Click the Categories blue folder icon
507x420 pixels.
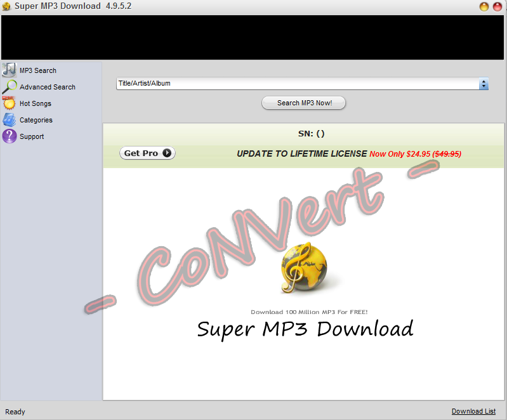tap(9, 120)
